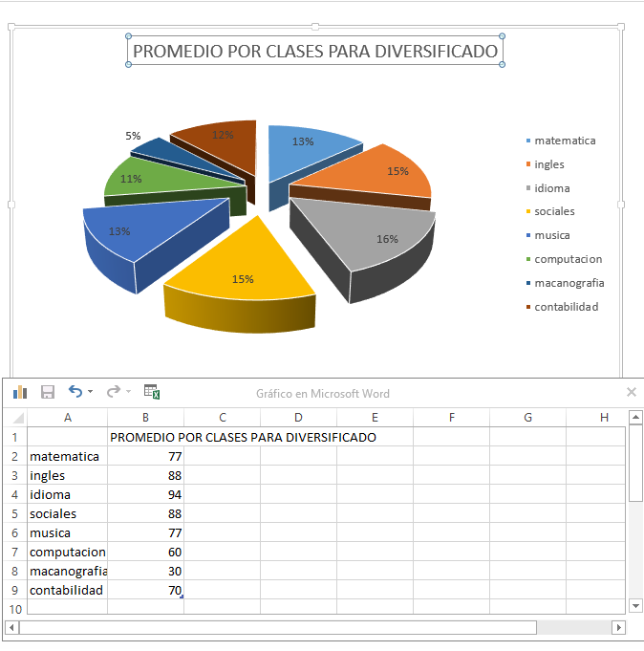Click the 'sociales' legend entry
This screenshot has height=651, width=644.
point(550,211)
